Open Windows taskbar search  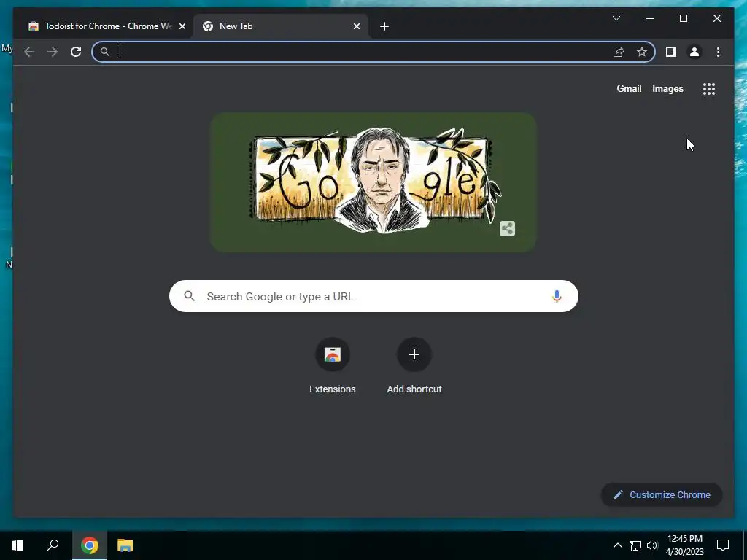pos(53,545)
